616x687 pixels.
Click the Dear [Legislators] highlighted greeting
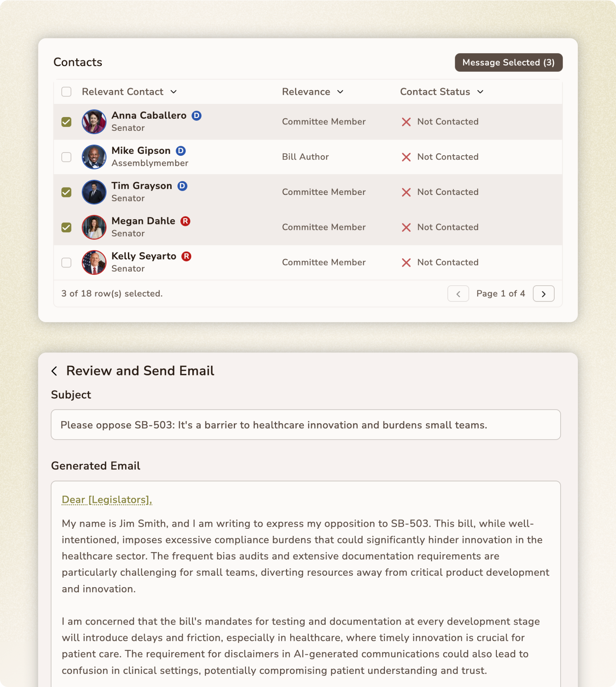[107, 500]
